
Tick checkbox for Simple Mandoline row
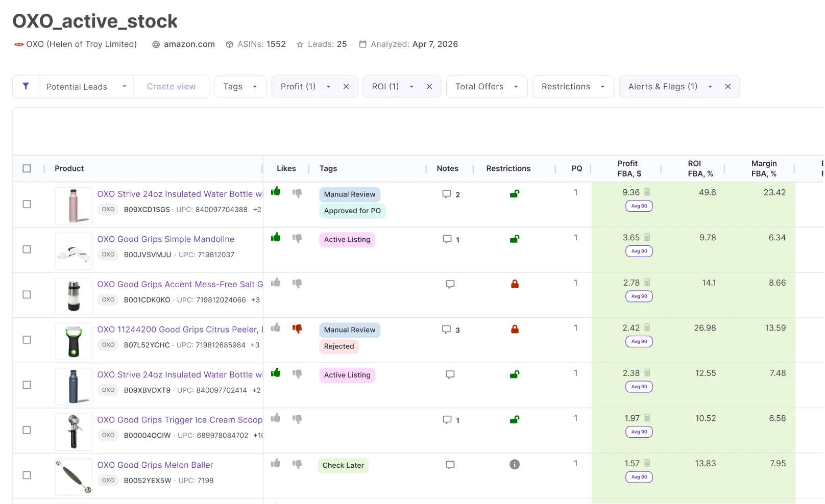pyautogui.click(x=27, y=249)
